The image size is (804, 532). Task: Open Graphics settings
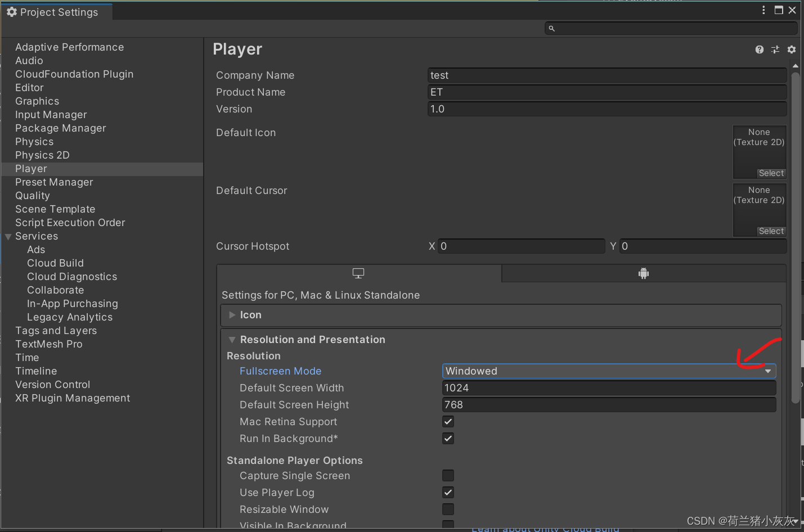[37, 101]
